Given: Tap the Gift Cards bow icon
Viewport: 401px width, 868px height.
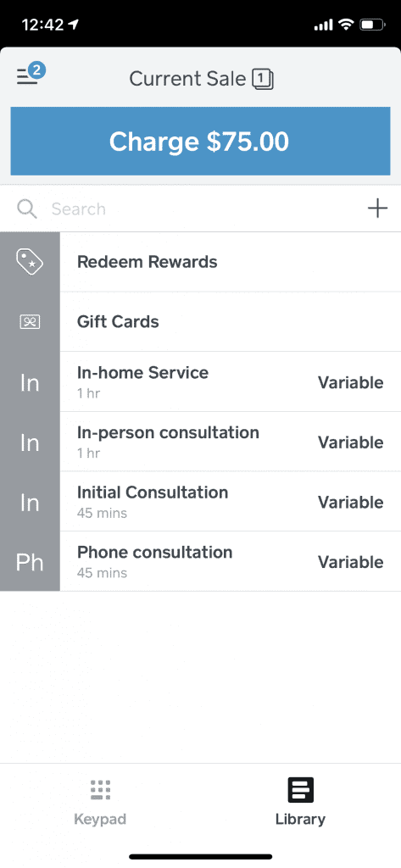Looking at the screenshot, I should pyautogui.click(x=30, y=321).
